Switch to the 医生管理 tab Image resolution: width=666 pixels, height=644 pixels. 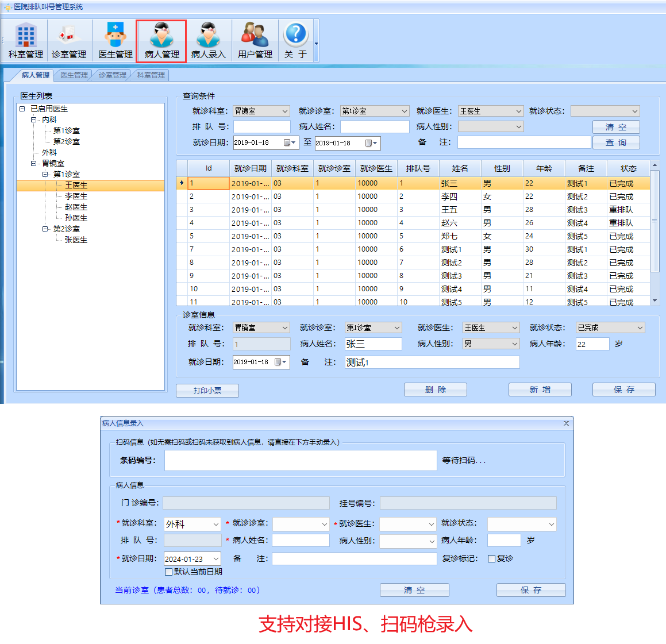coord(74,75)
